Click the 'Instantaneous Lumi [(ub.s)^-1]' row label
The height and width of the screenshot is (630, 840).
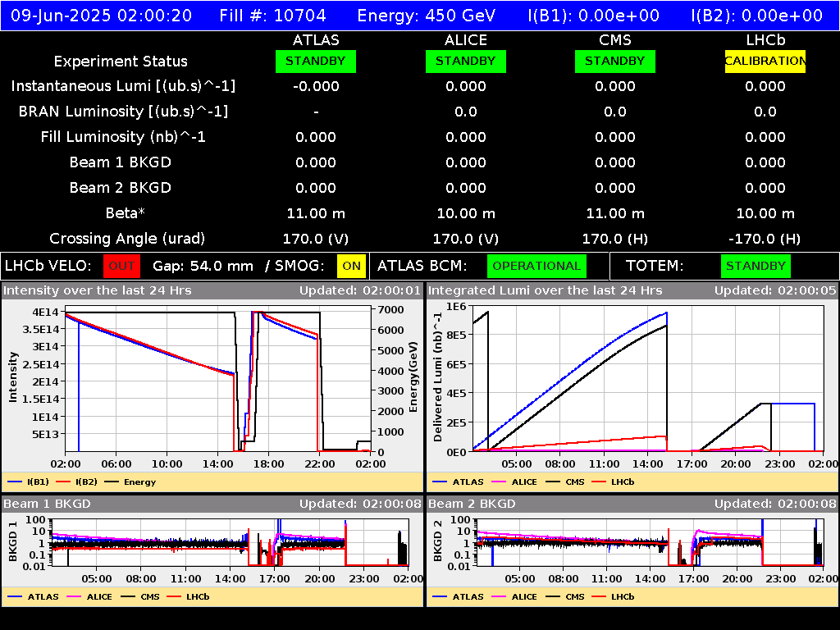pos(123,86)
